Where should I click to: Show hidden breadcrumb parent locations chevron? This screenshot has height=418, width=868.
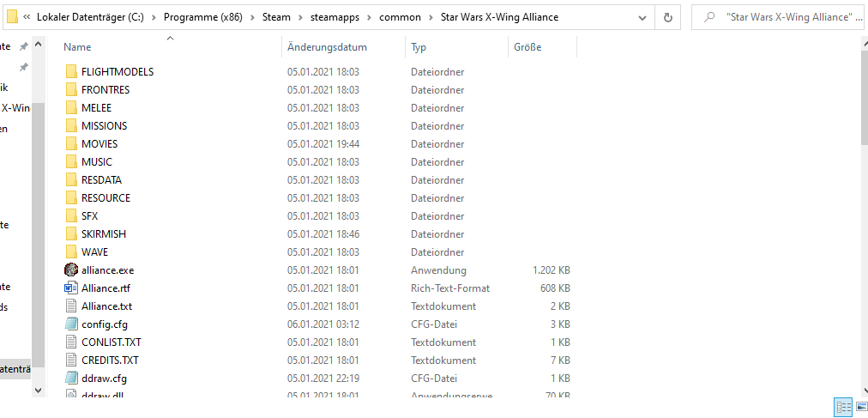coord(27,17)
